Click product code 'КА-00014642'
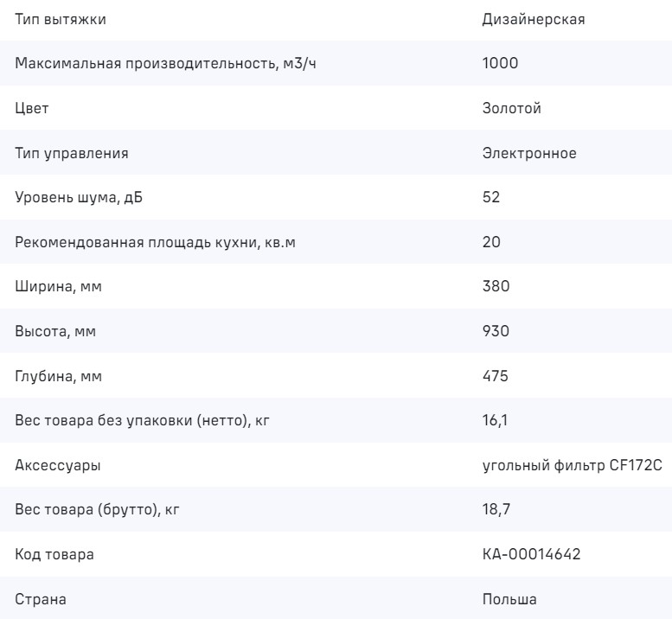The height and width of the screenshot is (619, 672). click(531, 555)
